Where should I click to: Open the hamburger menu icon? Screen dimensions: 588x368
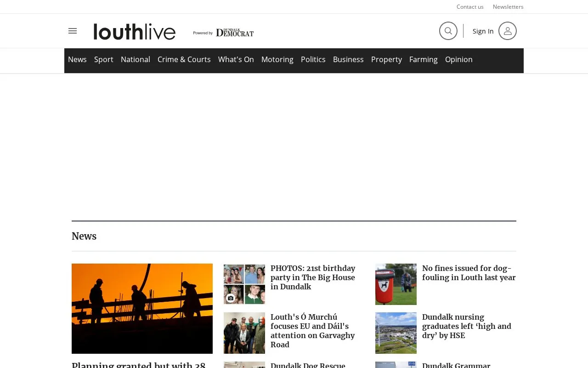coord(73,31)
